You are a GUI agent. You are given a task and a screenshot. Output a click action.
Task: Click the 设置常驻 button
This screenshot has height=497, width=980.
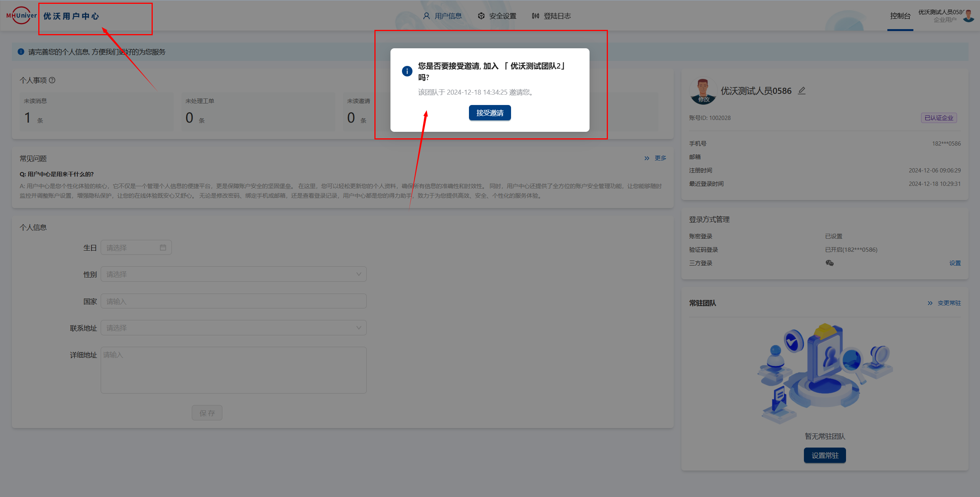point(825,456)
